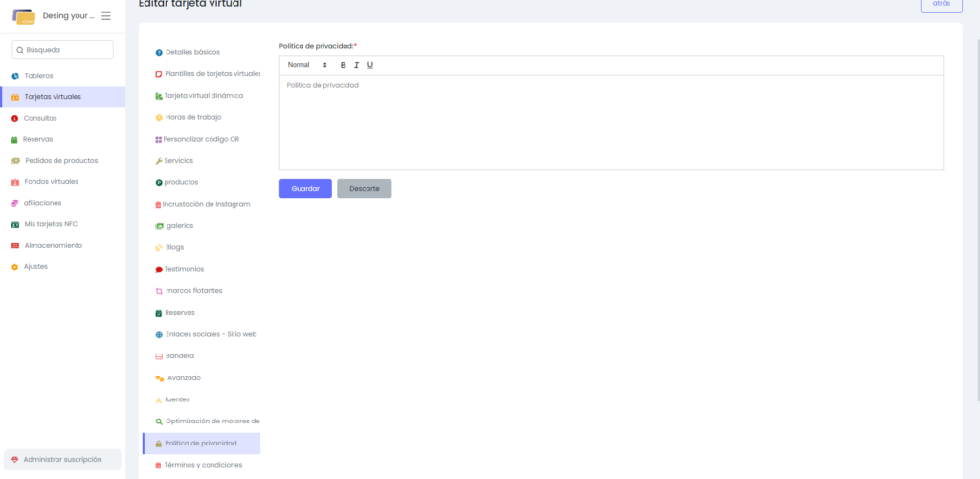
Task: Click the atrás button
Action: tap(941, 4)
